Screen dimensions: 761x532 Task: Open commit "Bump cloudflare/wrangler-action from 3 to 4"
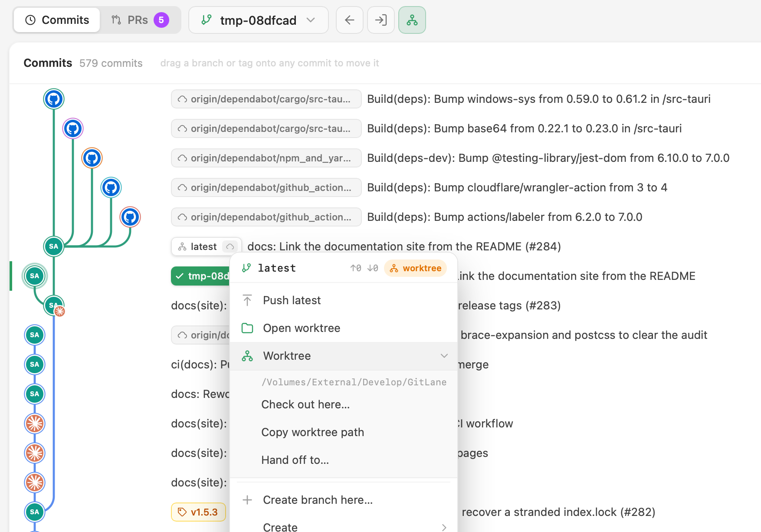pos(517,187)
